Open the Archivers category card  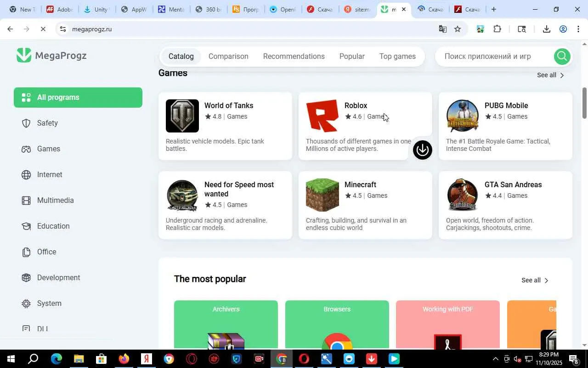tap(226, 324)
